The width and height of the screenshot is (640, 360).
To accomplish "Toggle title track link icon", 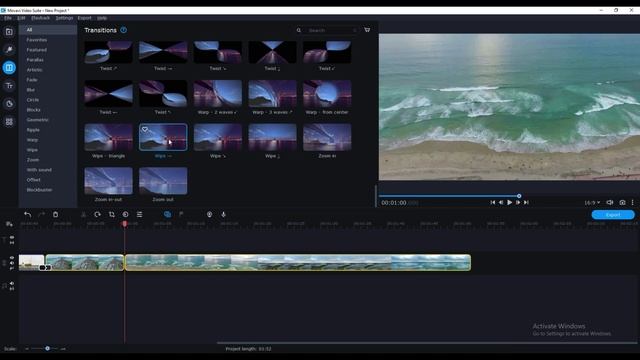I will (12, 242).
